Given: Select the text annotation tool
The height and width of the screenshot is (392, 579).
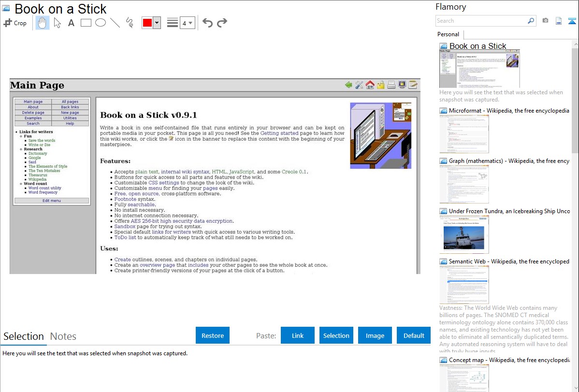Looking at the screenshot, I should pyautogui.click(x=71, y=23).
